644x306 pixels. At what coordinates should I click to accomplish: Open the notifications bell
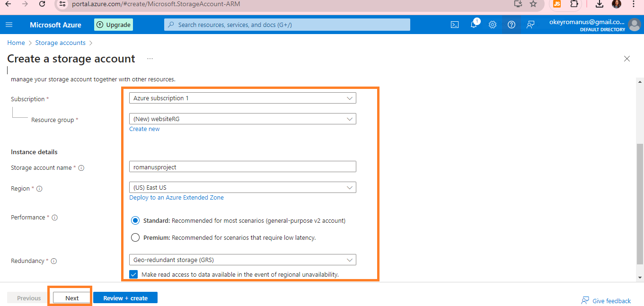point(474,25)
